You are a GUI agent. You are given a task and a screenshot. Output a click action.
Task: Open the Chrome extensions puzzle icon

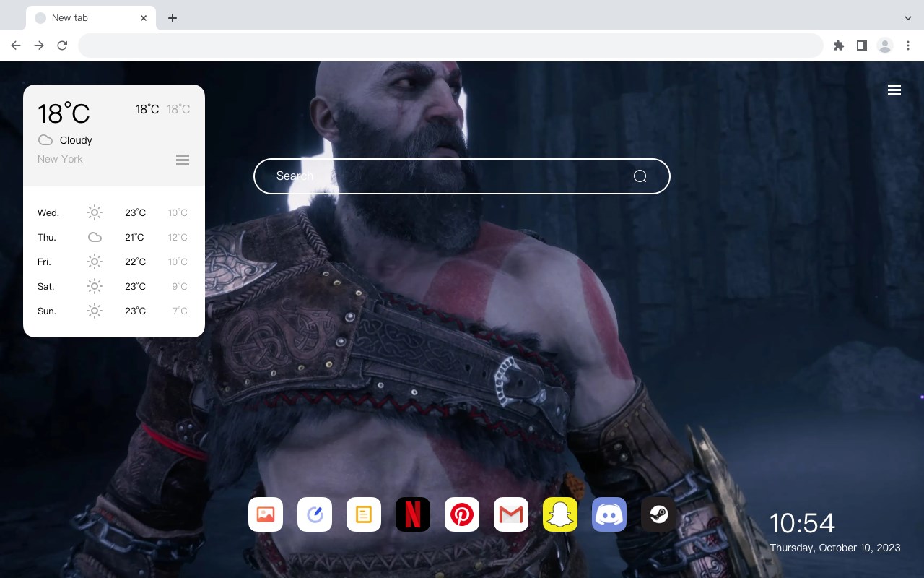(x=838, y=46)
